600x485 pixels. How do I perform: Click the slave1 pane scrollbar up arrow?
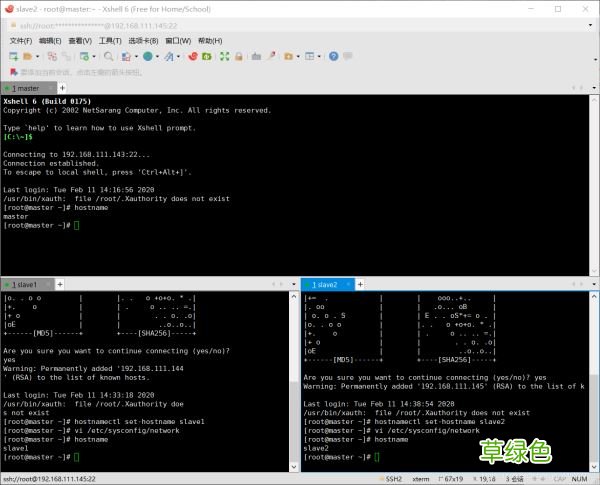pyautogui.click(x=294, y=297)
